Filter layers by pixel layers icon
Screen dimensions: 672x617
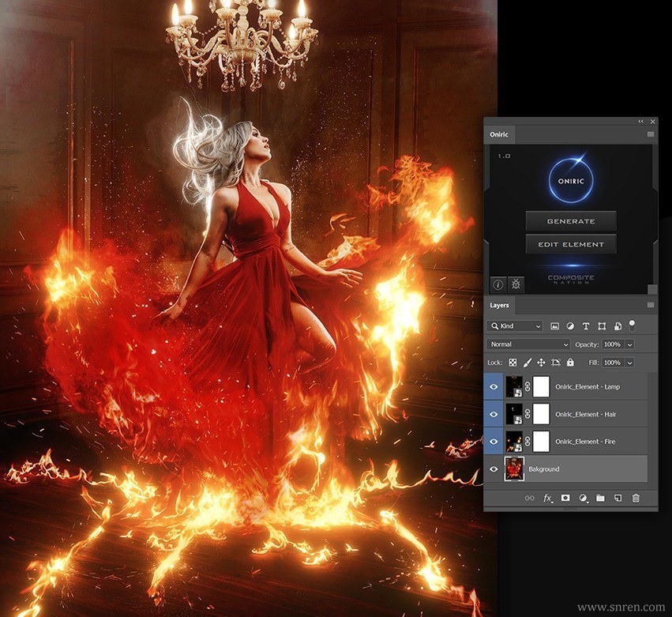[554, 326]
